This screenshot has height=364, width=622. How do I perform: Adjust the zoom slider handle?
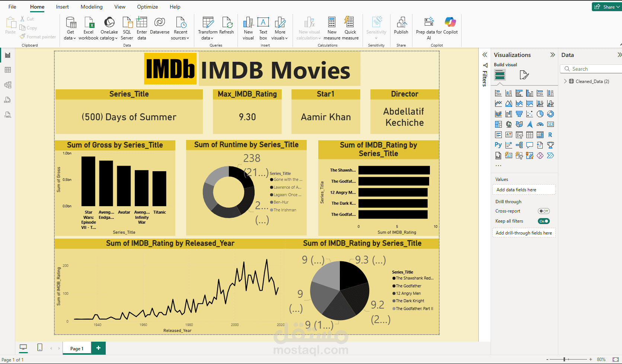[x=565, y=360]
